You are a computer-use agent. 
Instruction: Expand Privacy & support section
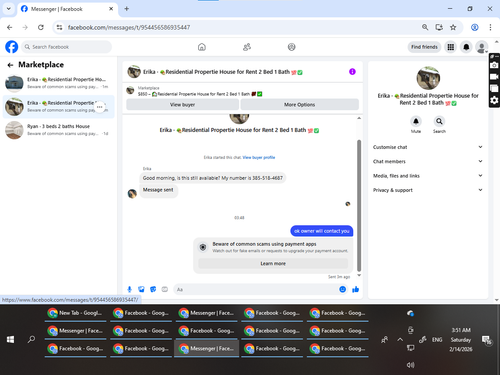tap(428, 190)
